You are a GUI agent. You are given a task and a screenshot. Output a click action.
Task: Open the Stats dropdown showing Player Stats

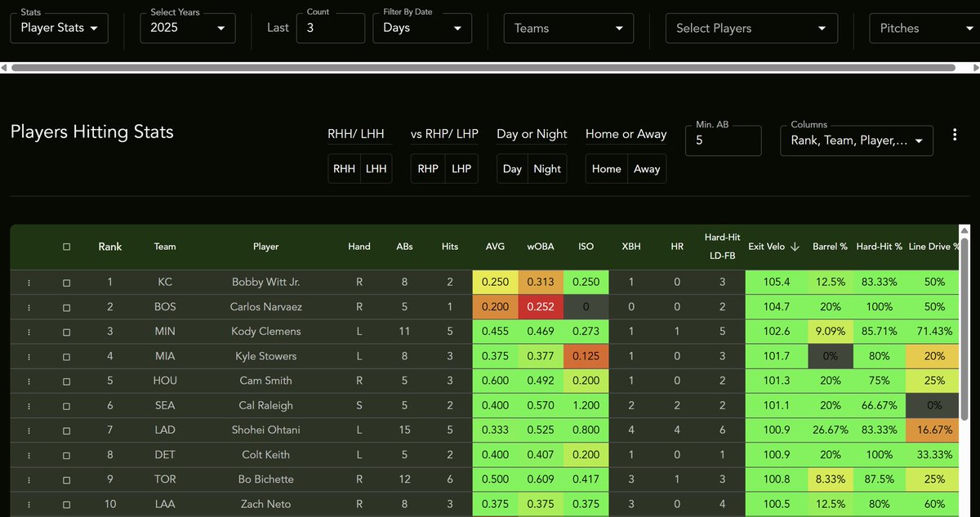[59, 28]
